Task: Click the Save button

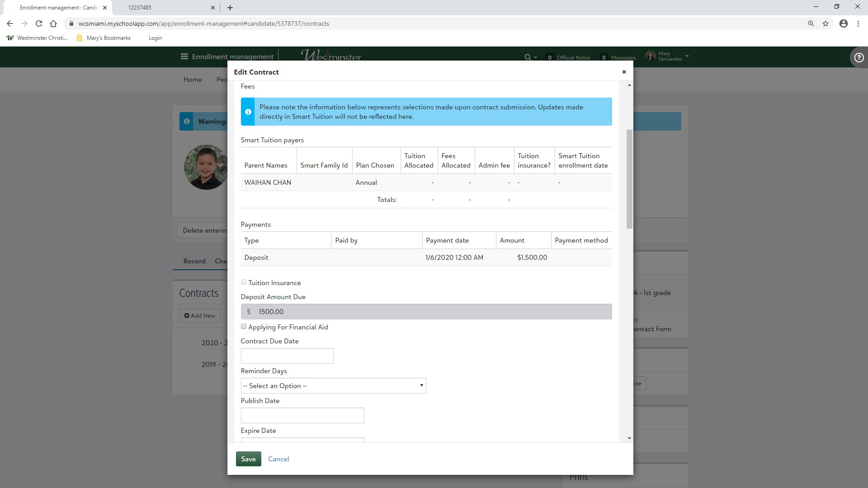Action: (248, 459)
